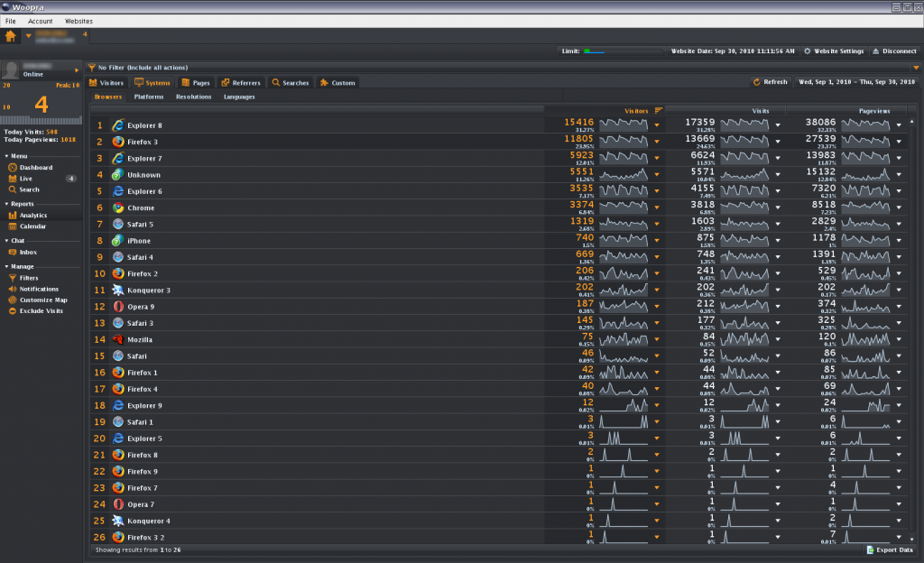The image size is (924, 563).
Task: Open Chrome pageviews dropdown arrow
Action: point(899,208)
